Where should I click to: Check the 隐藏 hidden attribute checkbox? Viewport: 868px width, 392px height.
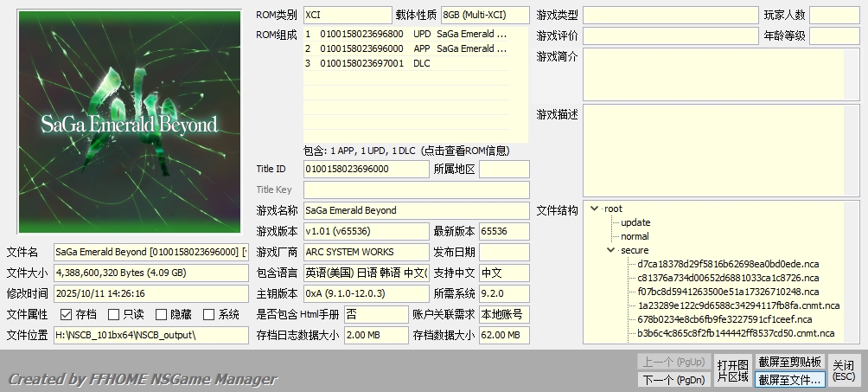coord(161,315)
